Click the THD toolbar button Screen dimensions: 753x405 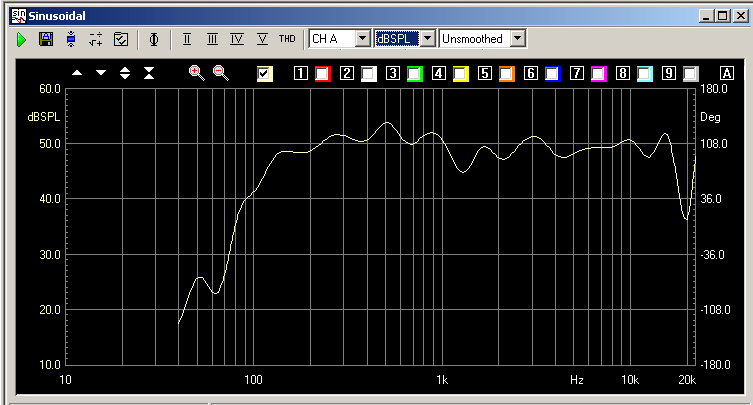287,39
